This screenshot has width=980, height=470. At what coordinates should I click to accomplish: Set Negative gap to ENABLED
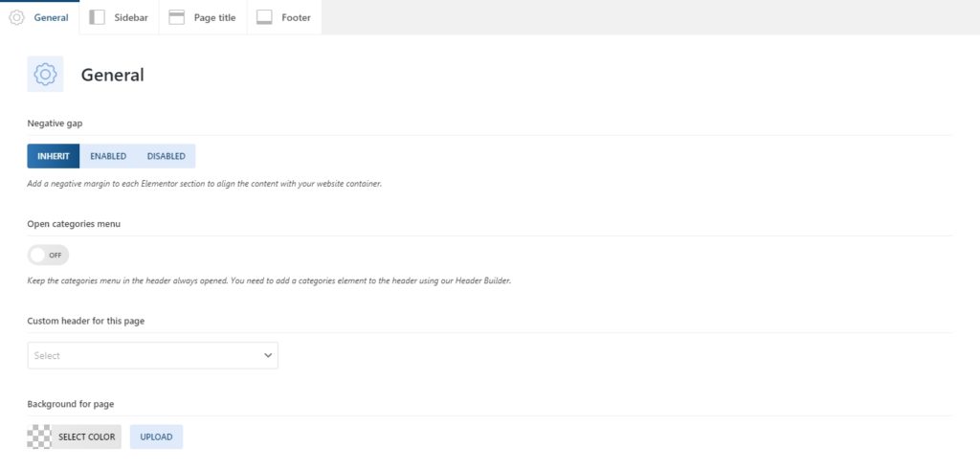[x=108, y=156]
